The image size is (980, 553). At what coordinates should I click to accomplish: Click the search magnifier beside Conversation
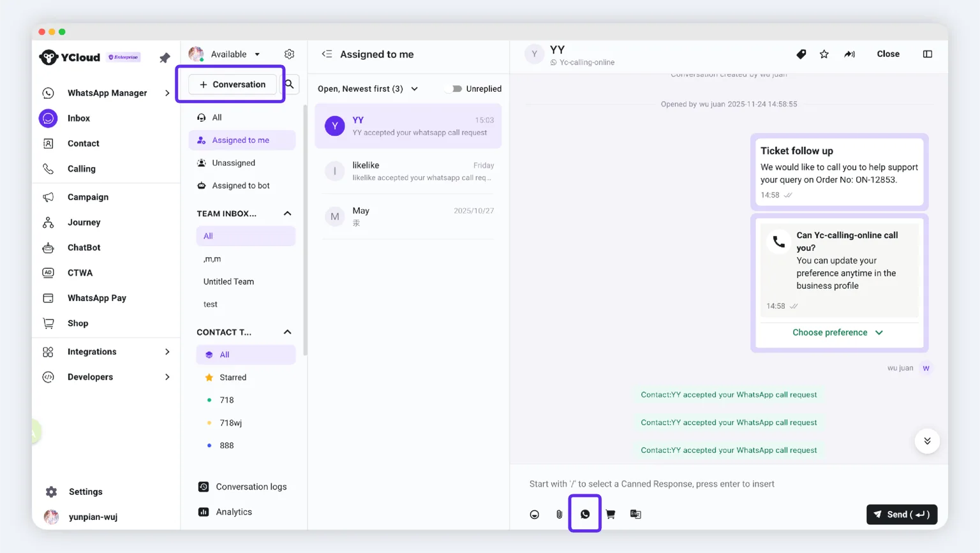[x=290, y=84]
